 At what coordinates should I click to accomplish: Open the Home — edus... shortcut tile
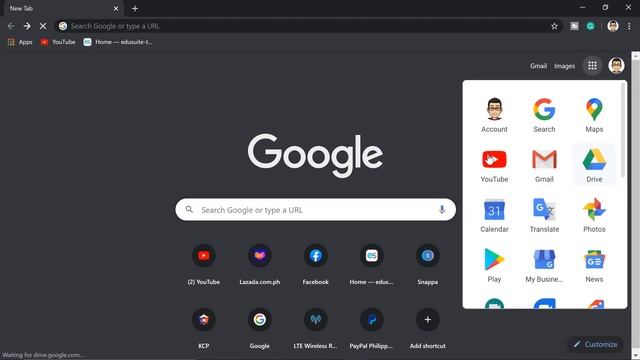[371, 264]
